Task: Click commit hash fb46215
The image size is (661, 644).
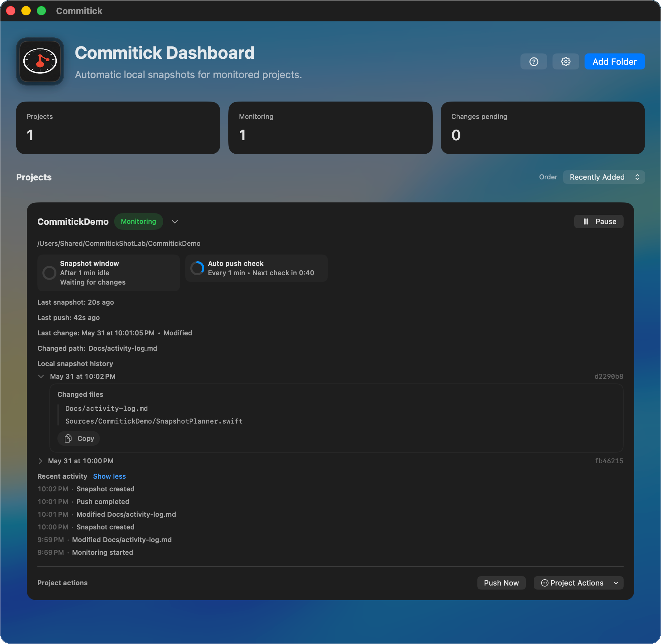Action: 609,461
